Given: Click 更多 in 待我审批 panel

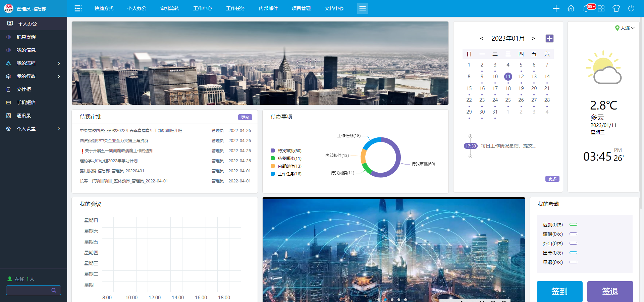Looking at the screenshot, I should [x=245, y=117].
